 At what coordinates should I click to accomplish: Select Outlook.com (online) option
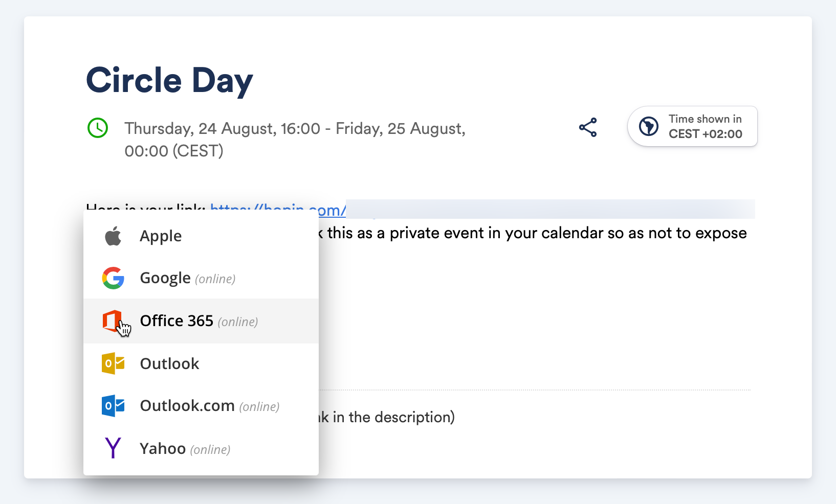(x=187, y=406)
